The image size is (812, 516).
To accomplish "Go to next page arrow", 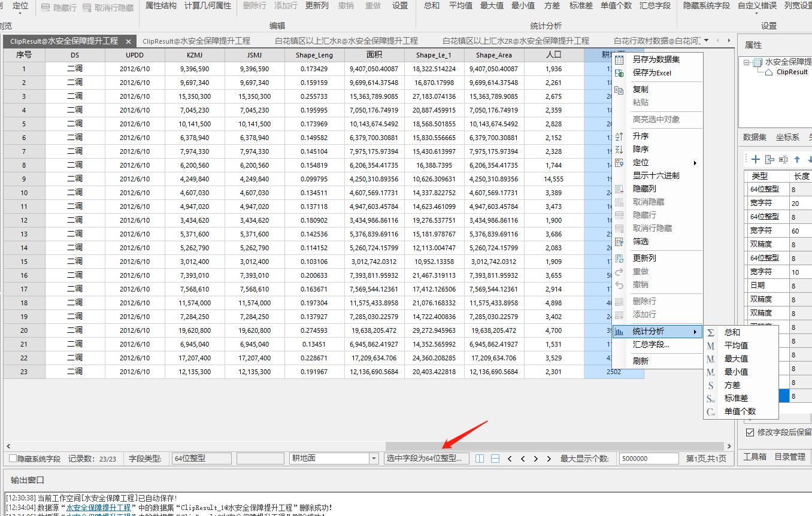I will [x=536, y=459].
